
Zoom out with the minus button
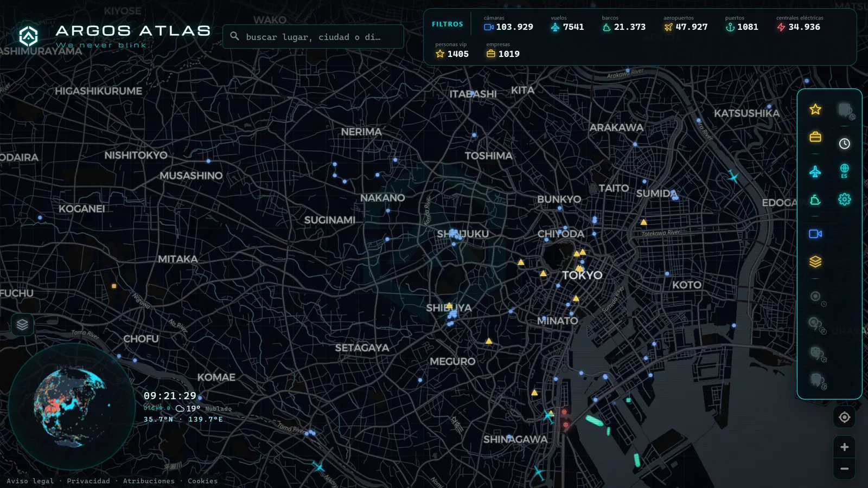pyautogui.click(x=844, y=468)
